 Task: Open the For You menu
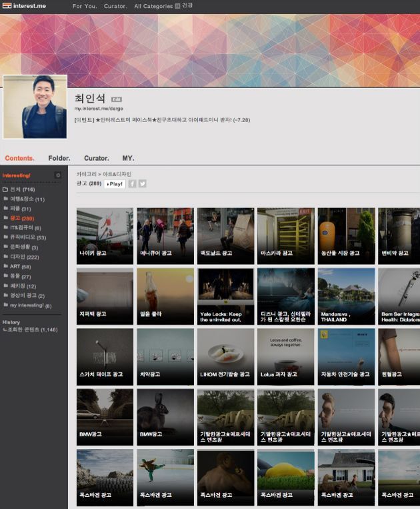point(85,6)
